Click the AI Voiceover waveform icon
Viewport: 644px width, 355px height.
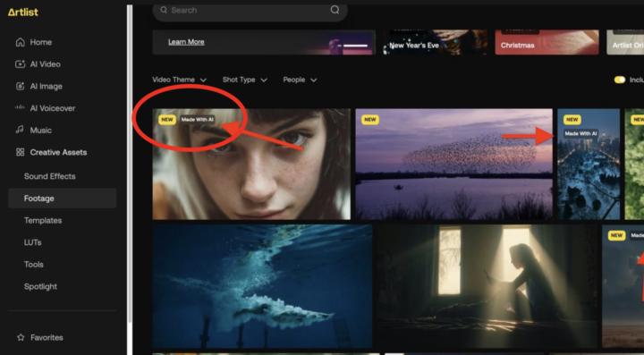tap(20, 107)
